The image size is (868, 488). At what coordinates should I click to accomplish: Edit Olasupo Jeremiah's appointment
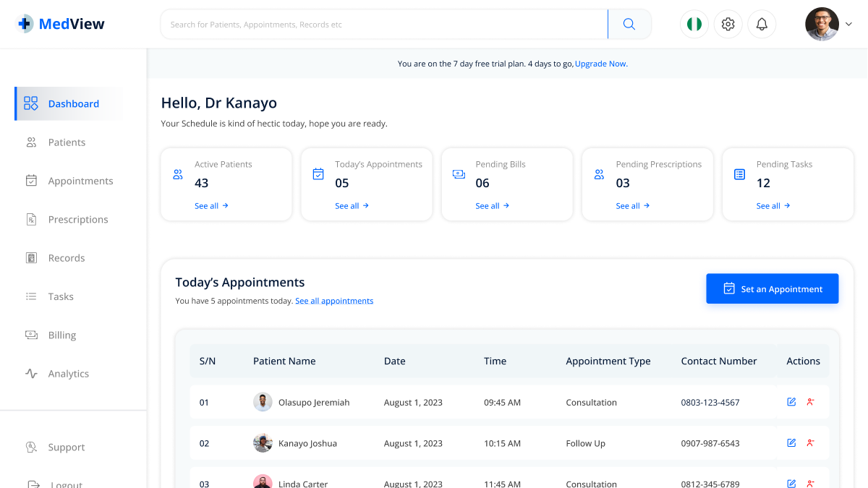click(x=791, y=402)
